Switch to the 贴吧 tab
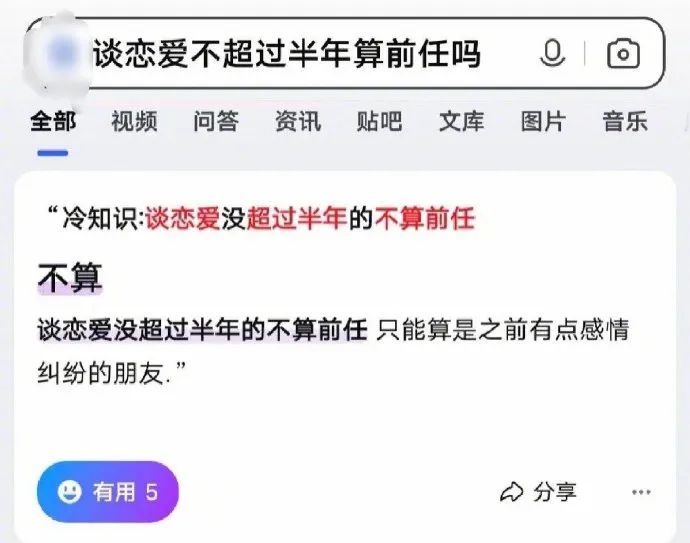Image resolution: width=690 pixels, height=543 pixels. pos(379,121)
